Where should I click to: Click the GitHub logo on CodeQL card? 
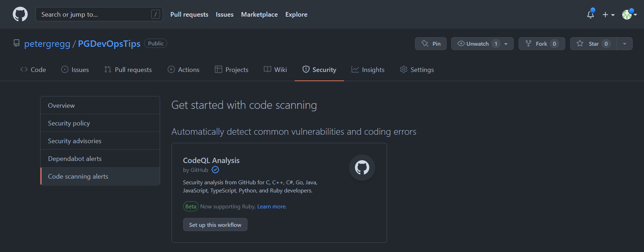click(x=362, y=168)
